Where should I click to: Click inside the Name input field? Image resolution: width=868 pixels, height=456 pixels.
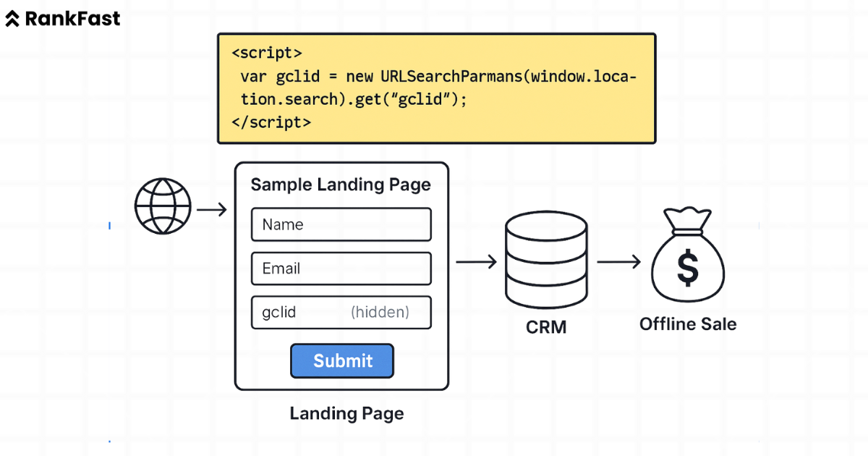[341, 224]
